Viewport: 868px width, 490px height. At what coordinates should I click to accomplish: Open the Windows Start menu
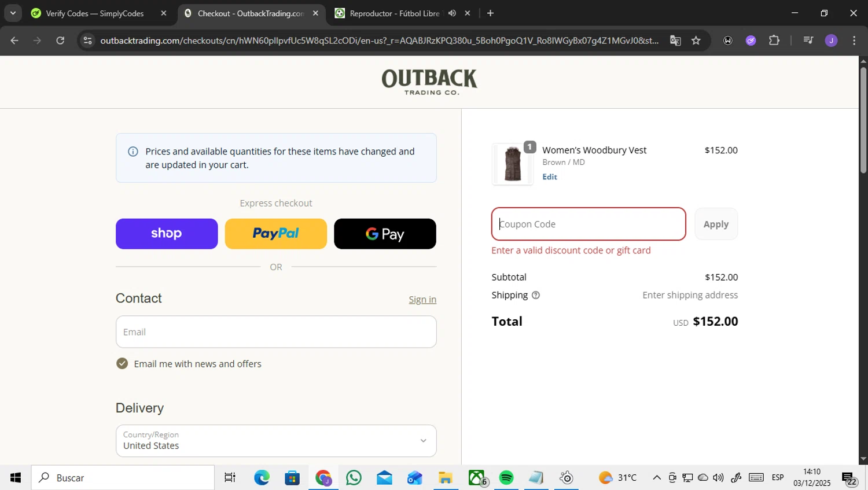[16, 478]
